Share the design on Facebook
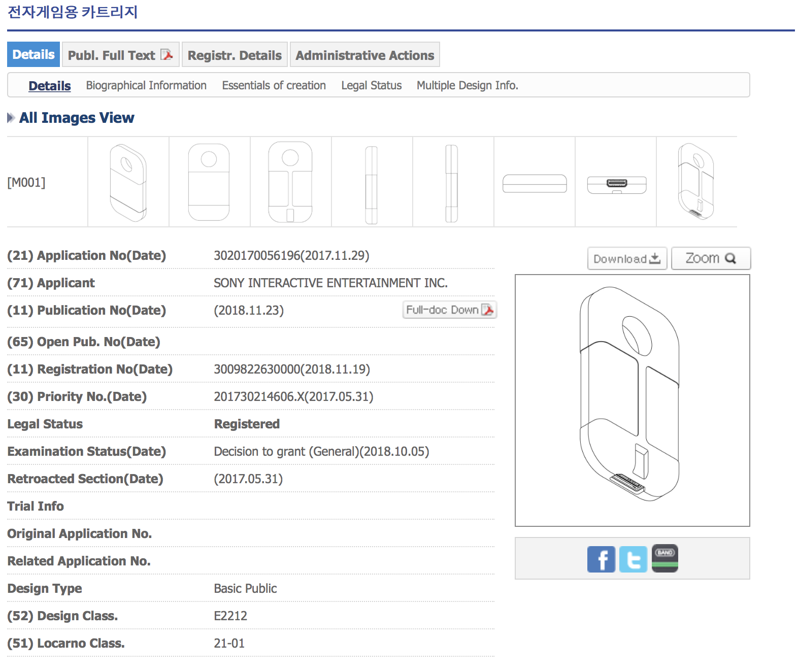This screenshot has width=798, height=672. click(601, 559)
